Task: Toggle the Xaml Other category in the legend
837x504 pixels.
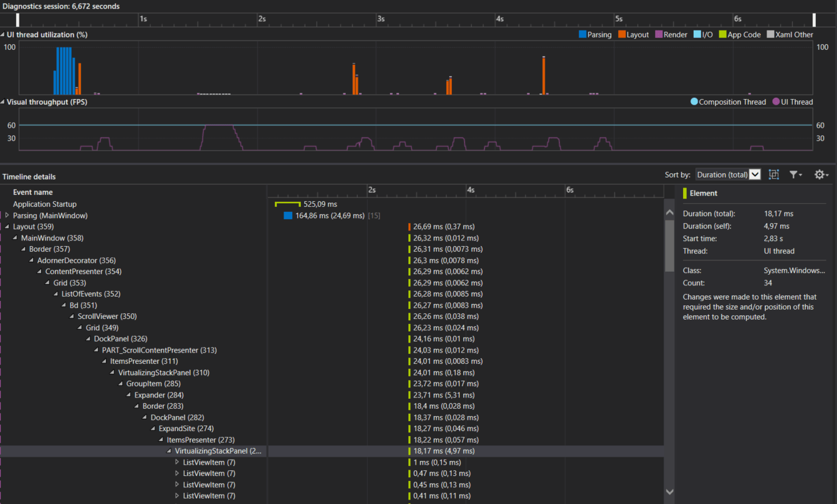Action: [769, 34]
